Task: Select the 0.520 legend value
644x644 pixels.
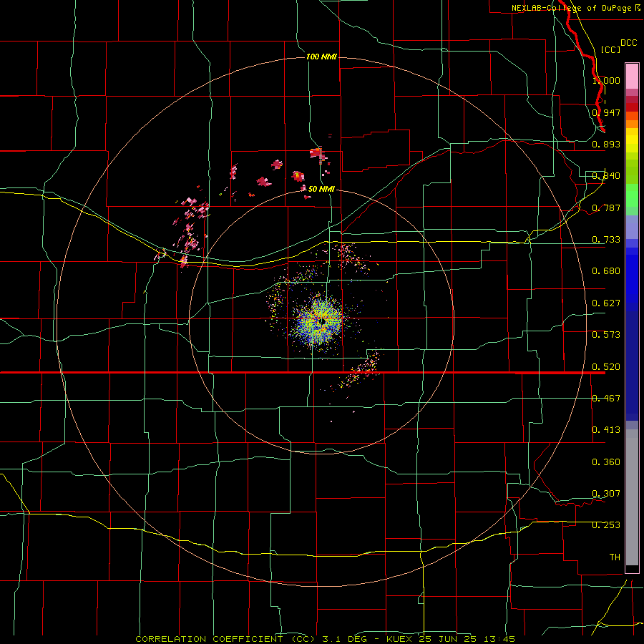Action: [606, 367]
